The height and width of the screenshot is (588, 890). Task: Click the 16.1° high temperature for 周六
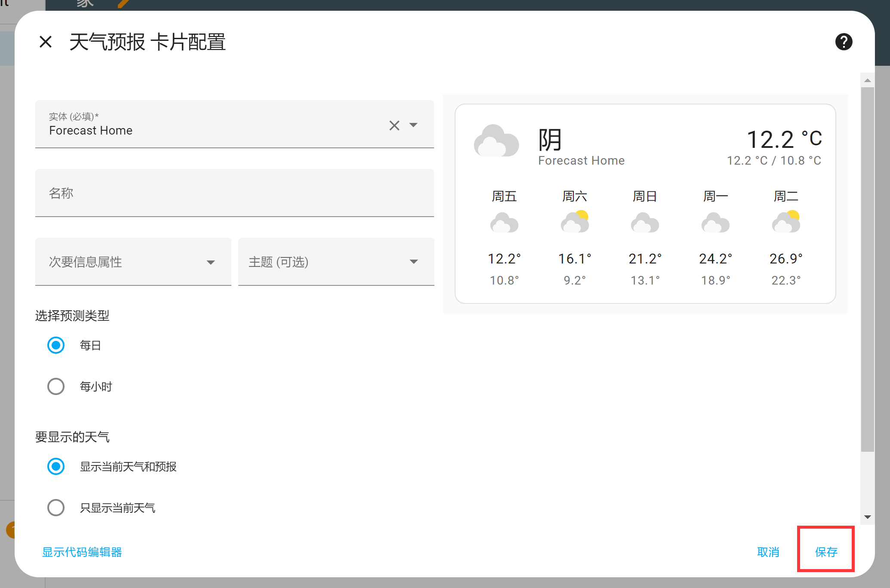pyautogui.click(x=575, y=259)
